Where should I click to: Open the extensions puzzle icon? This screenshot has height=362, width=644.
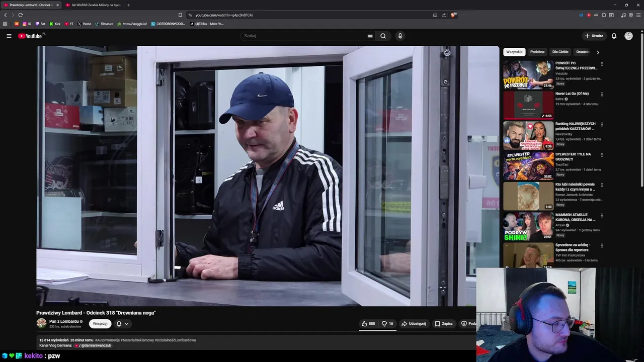[x=604, y=15]
